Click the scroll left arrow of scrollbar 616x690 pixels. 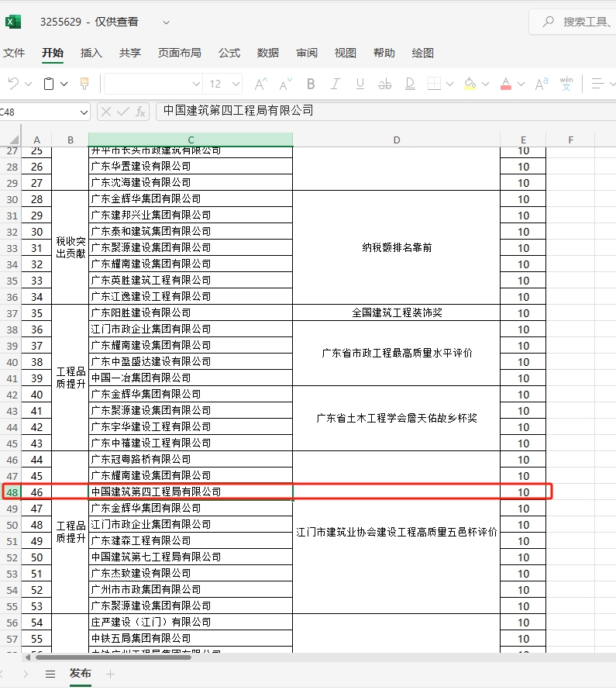point(28,657)
